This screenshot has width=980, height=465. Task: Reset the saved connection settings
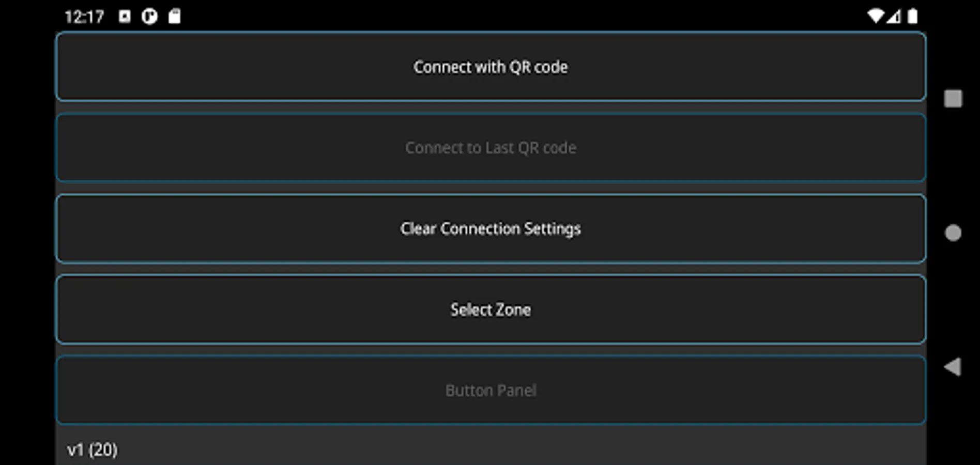coord(490,228)
